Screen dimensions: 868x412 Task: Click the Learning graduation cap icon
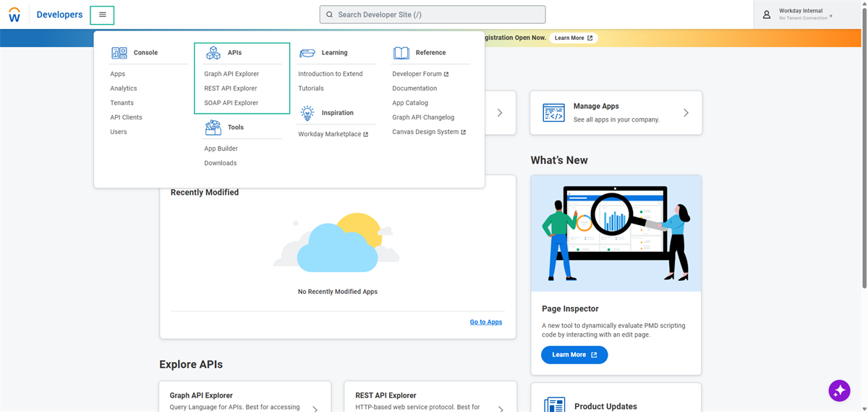[x=307, y=53]
